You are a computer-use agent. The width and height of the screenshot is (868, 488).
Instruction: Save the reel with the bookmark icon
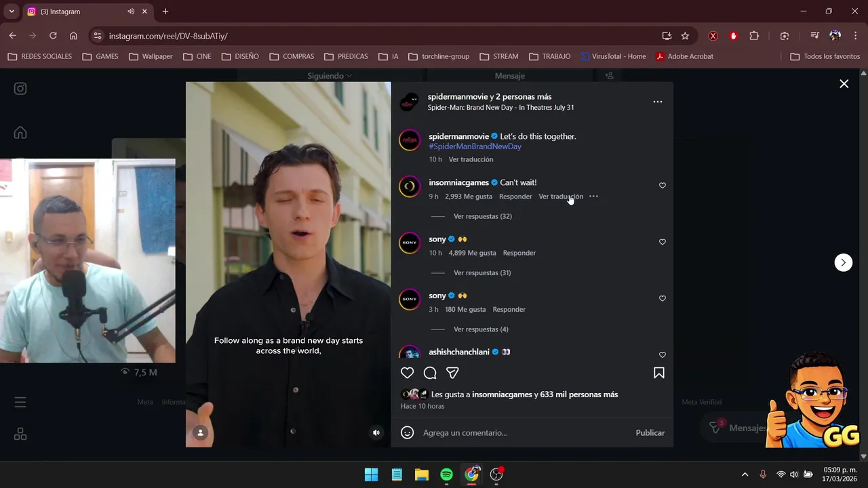point(659,373)
